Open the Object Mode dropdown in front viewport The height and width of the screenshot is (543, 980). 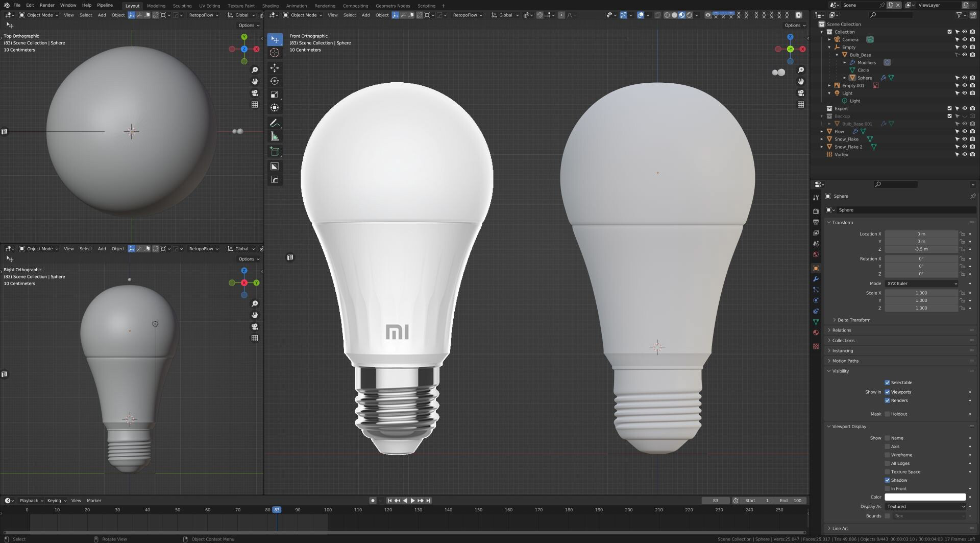tap(303, 15)
